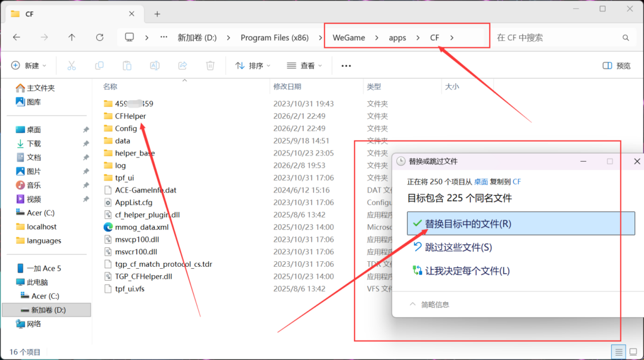Open the See more options ellipsis menu

click(347, 65)
